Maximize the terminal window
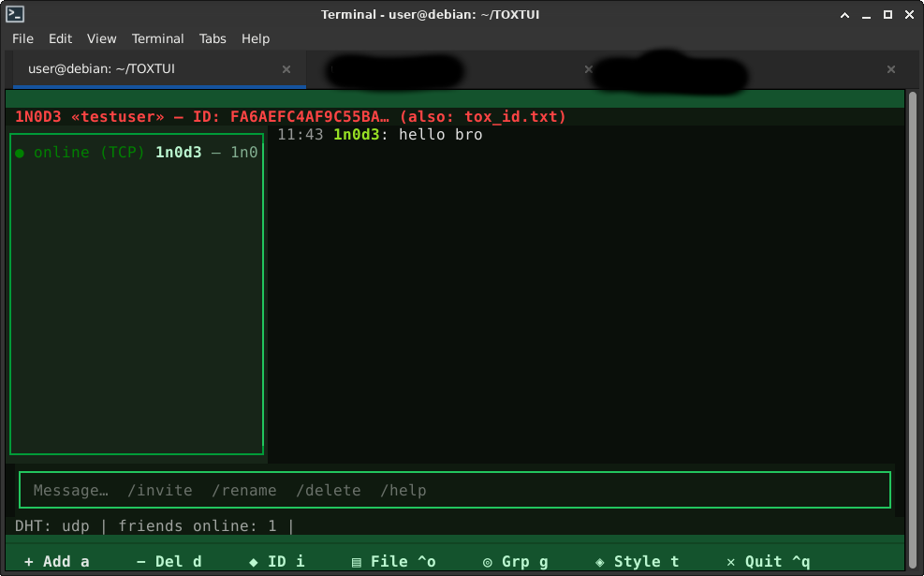The width and height of the screenshot is (924, 576). pyautogui.click(x=887, y=15)
